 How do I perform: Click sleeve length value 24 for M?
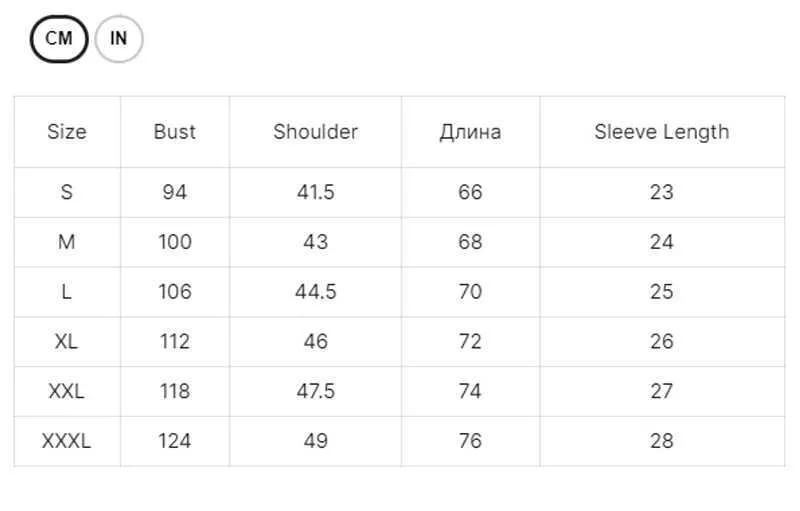click(x=662, y=242)
